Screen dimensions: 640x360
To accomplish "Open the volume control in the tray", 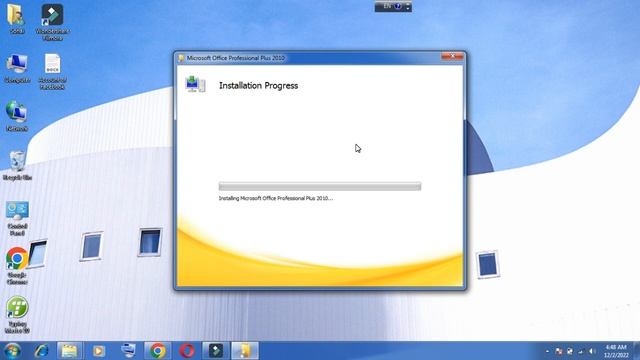I will (592, 351).
